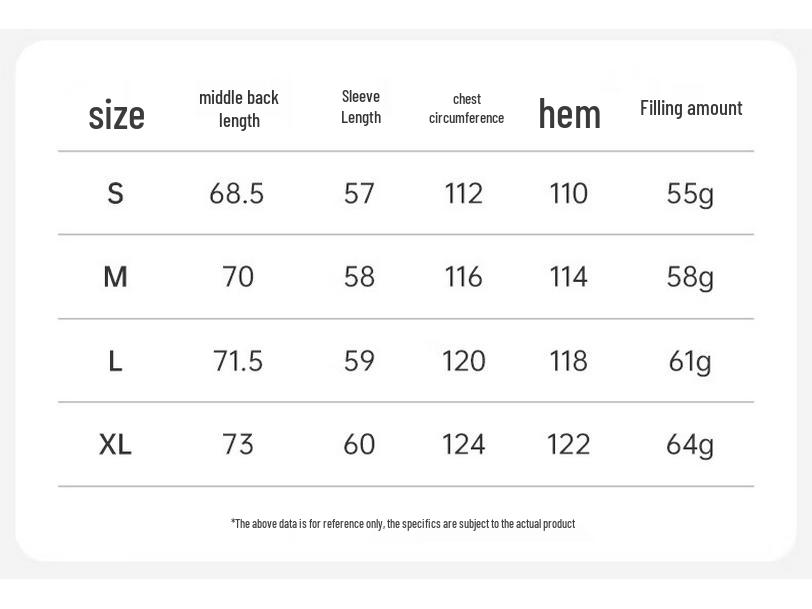Click hem value 114
812x609 pixels.
[x=568, y=276]
